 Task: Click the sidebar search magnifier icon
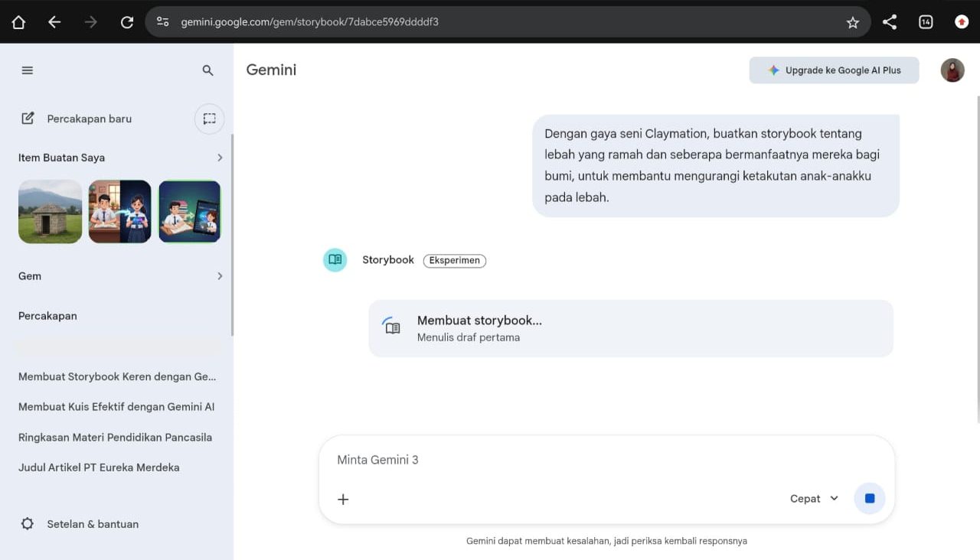click(x=207, y=70)
